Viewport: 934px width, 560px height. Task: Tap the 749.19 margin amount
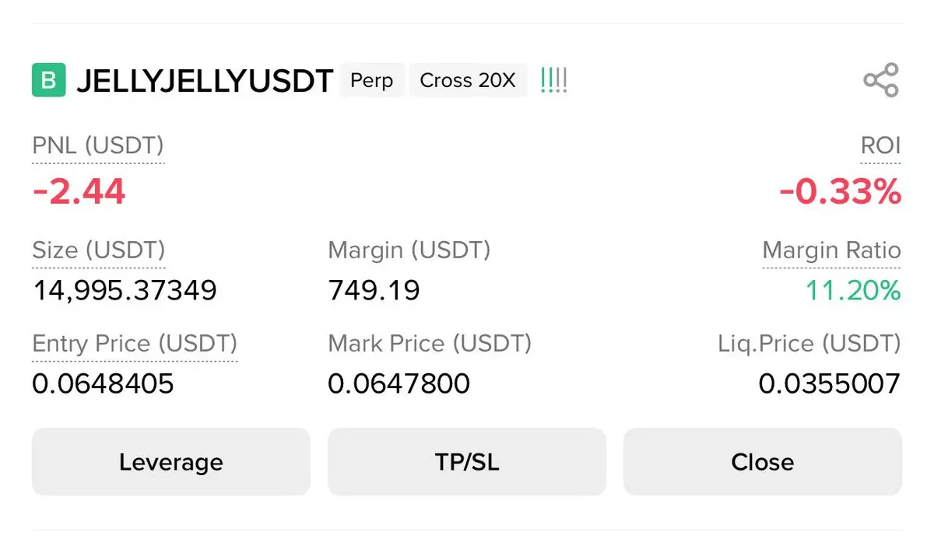pyautogui.click(x=374, y=290)
